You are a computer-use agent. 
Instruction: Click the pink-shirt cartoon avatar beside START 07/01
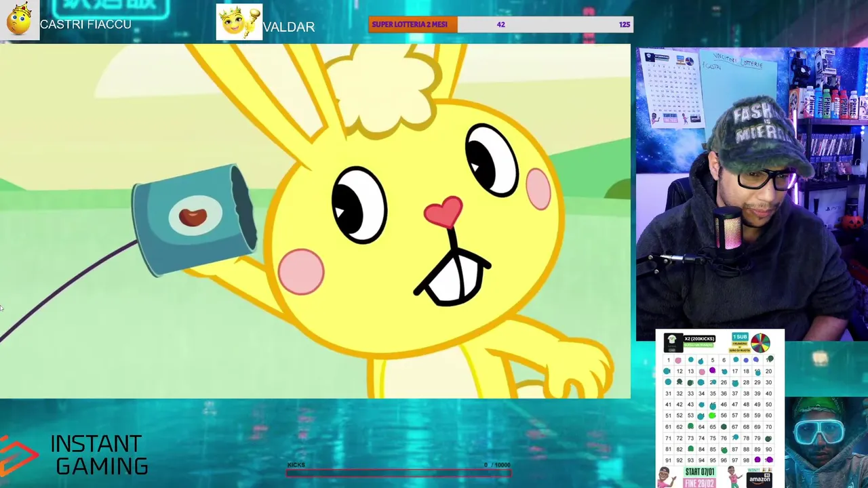tap(667, 477)
